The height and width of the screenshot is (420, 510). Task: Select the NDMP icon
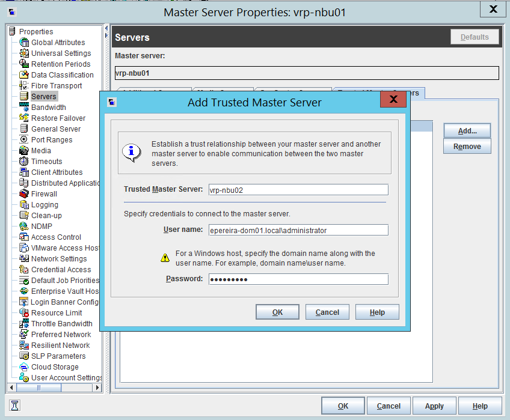(x=24, y=226)
